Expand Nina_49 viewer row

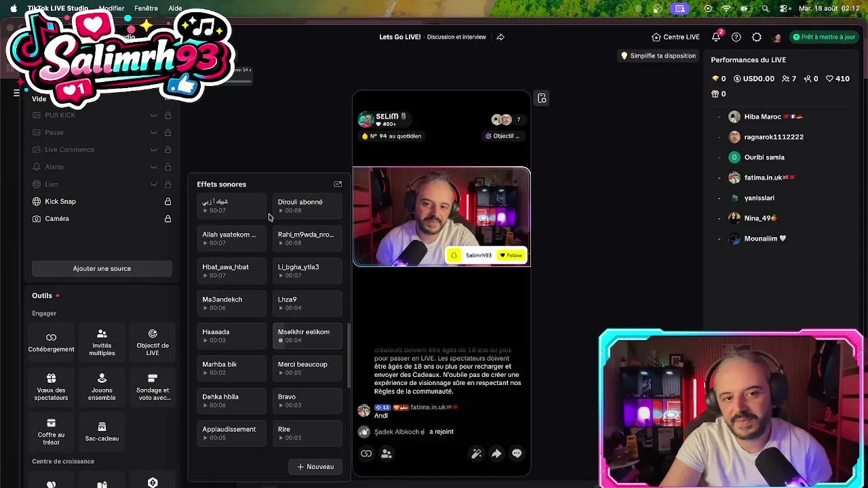[x=719, y=218]
